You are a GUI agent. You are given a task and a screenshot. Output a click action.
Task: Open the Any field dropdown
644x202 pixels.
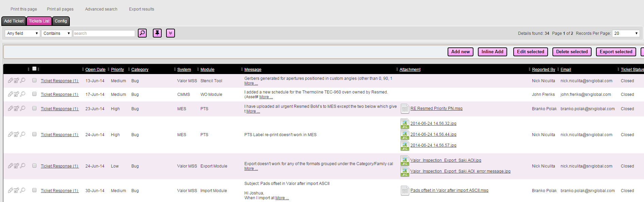(x=22, y=33)
